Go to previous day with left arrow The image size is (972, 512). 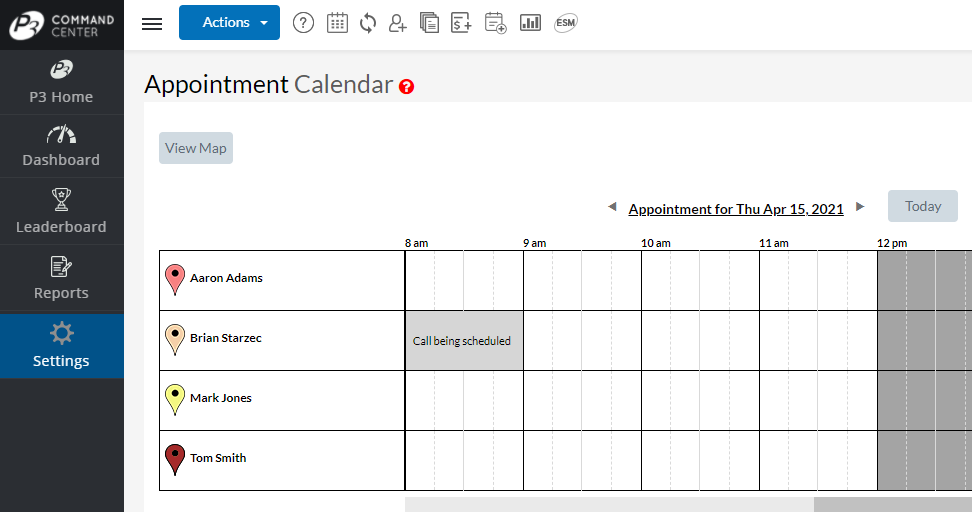pos(612,207)
